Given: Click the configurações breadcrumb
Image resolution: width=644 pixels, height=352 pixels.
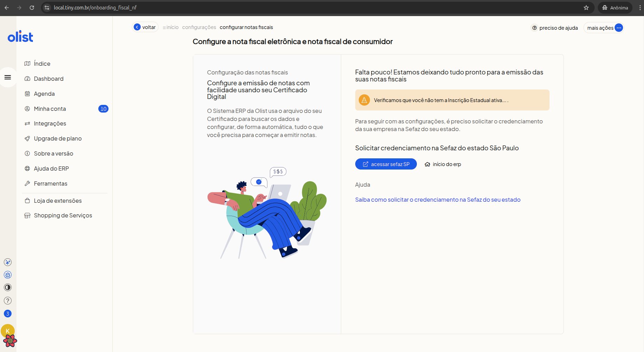Looking at the screenshot, I should (199, 27).
